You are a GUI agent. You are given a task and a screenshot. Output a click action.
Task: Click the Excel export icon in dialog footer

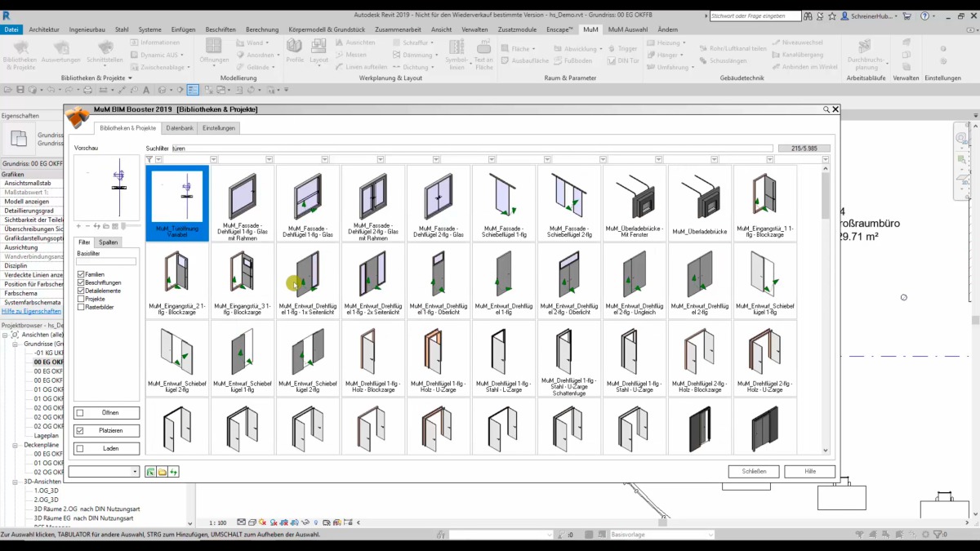150,472
